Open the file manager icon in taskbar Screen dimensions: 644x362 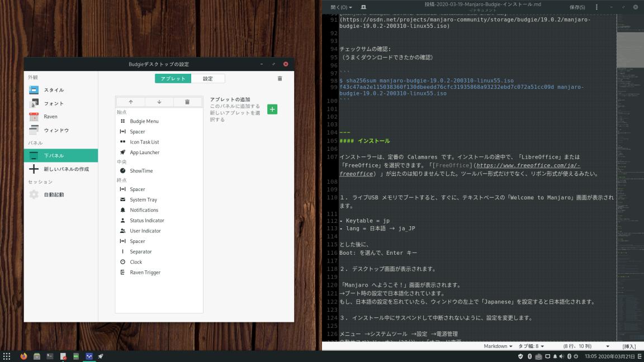36,356
